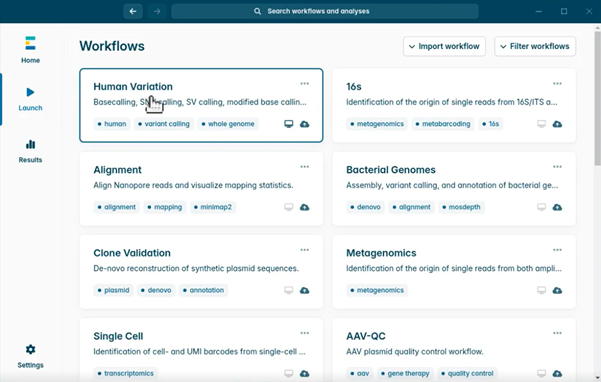Open the Single Cell workflow title

click(118, 336)
